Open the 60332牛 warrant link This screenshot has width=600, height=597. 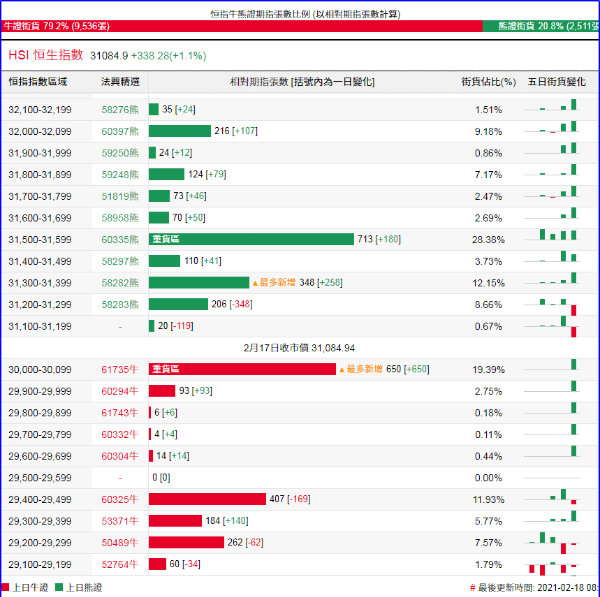coord(119,435)
